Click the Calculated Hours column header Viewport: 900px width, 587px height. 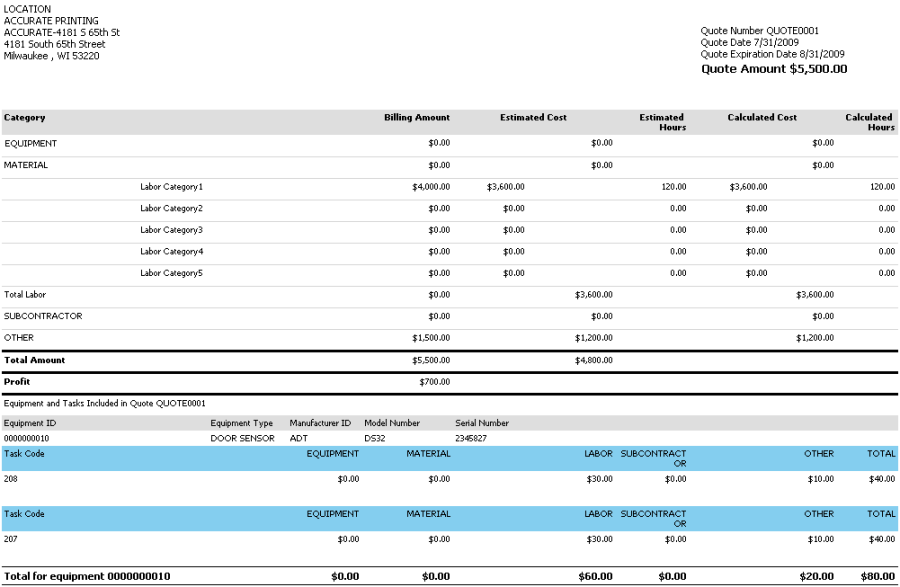click(869, 122)
